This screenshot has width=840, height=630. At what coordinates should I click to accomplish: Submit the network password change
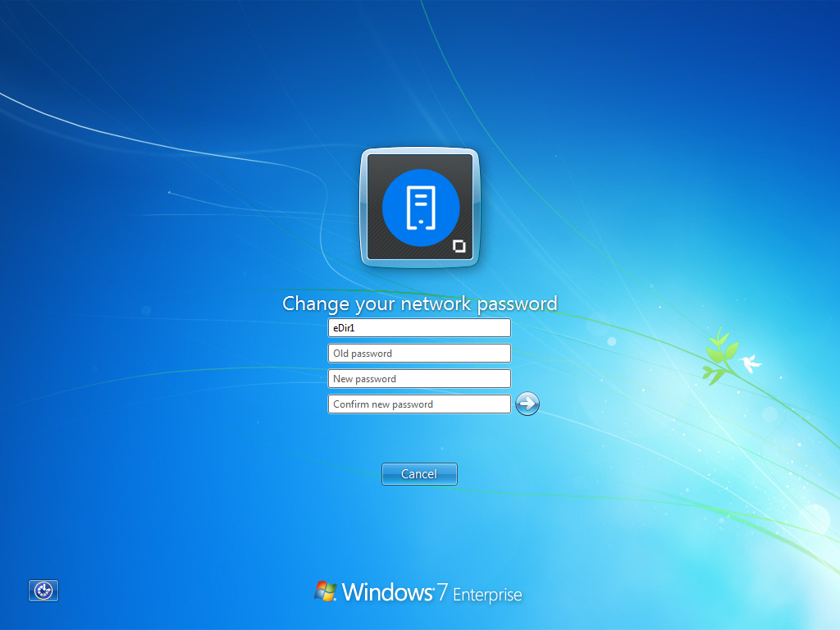(x=527, y=404)
